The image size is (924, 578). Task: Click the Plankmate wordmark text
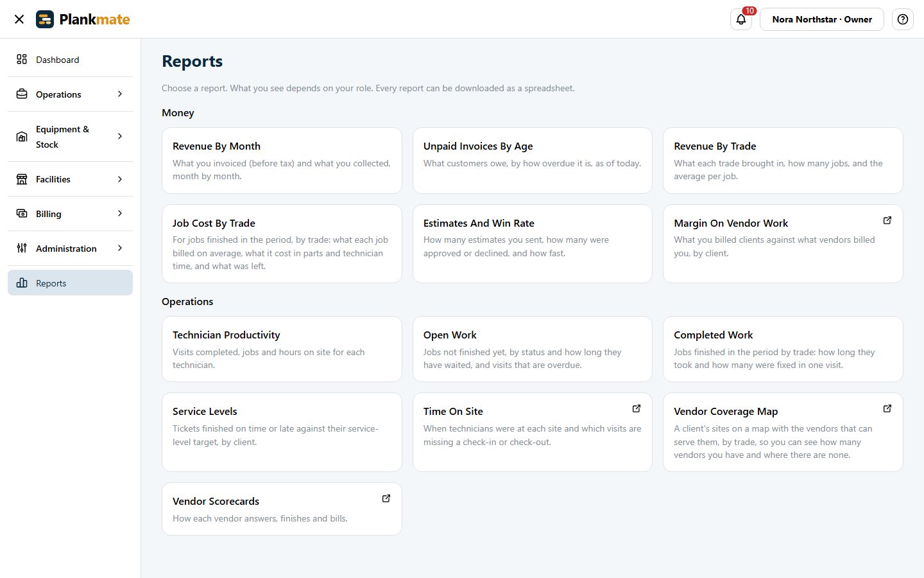[x=94, y=19]
